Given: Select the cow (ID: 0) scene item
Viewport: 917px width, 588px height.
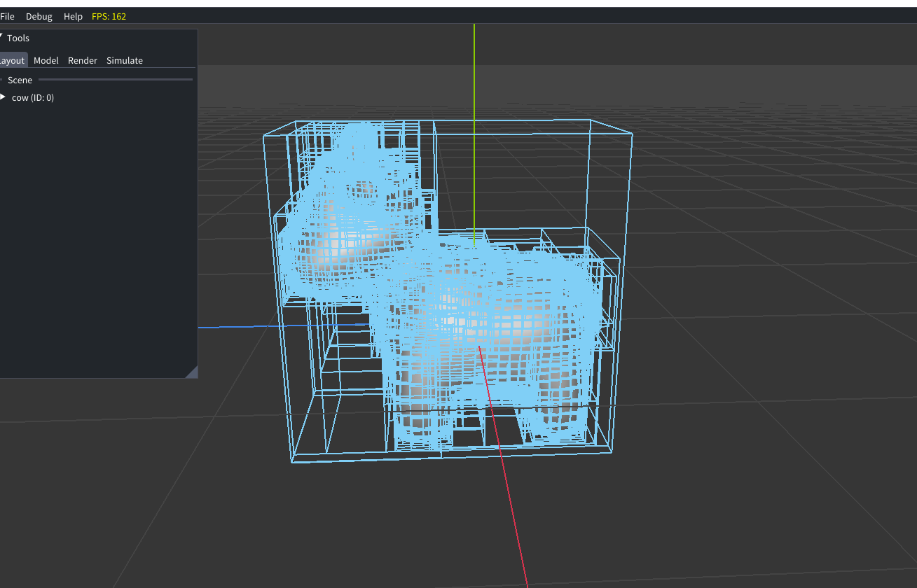Looking at the screenshot, I should click(33, 98).
